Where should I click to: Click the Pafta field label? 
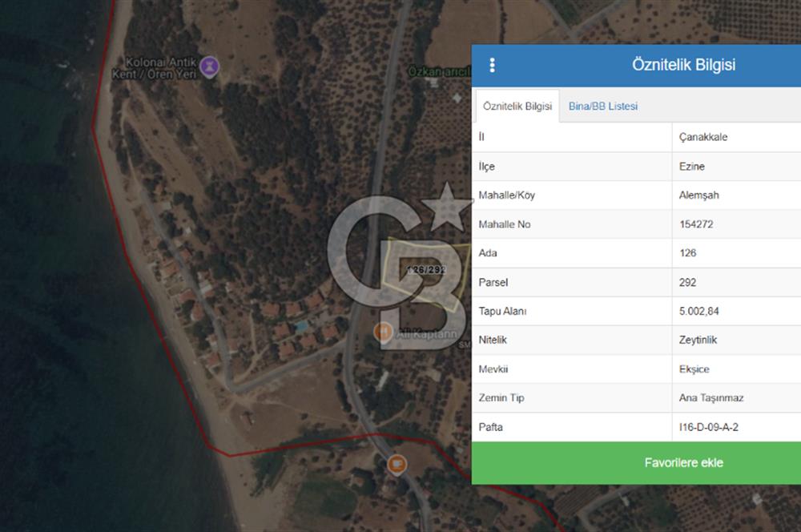click(490, 427)
